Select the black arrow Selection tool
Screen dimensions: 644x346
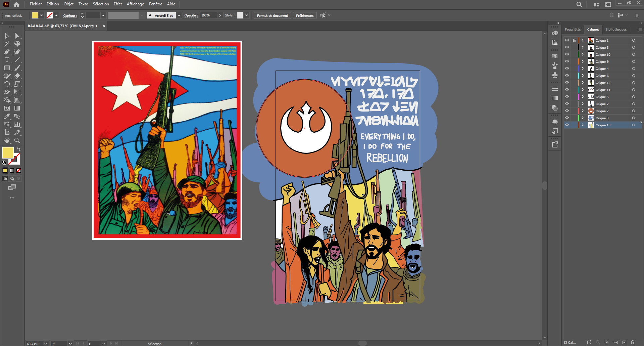click(7, 36)
